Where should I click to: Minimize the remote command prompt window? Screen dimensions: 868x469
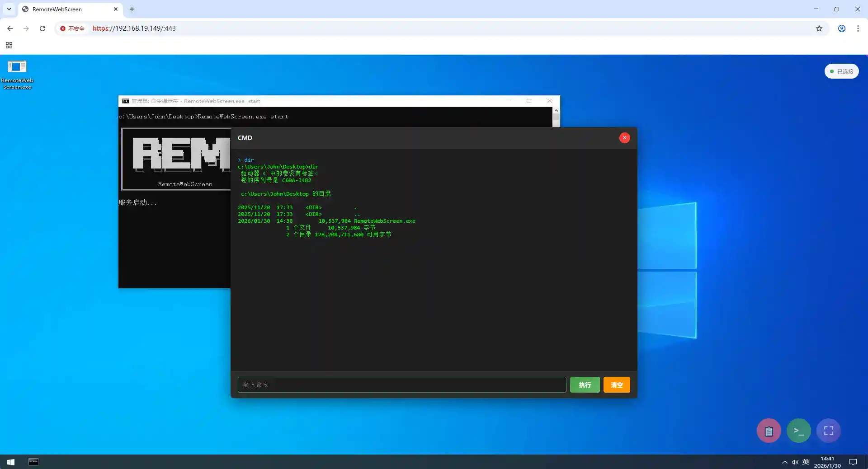pyautogui.click(x=509, y=101)
